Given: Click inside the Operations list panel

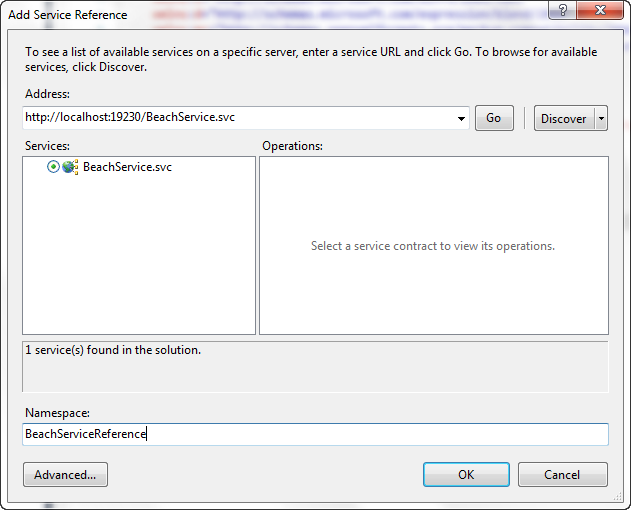Looking at the screenshot, I should point(433,290).
